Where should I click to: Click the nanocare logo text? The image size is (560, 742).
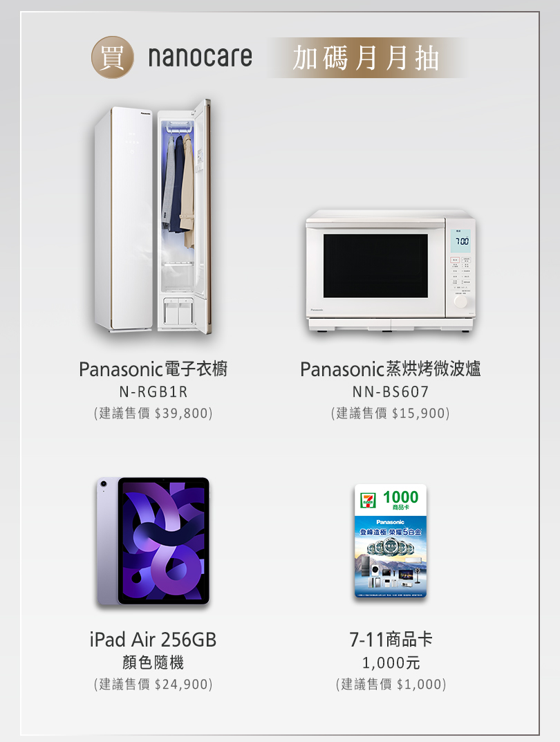click(x=200, y=57)
